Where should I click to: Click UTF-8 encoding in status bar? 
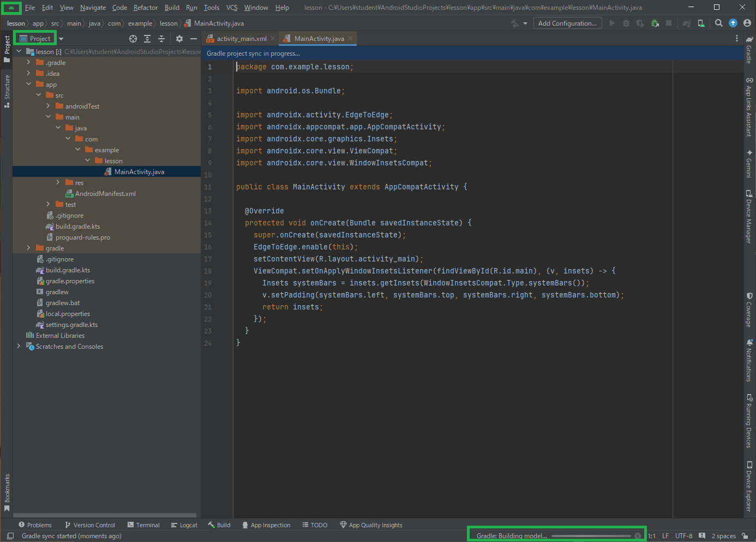[684, 536]
